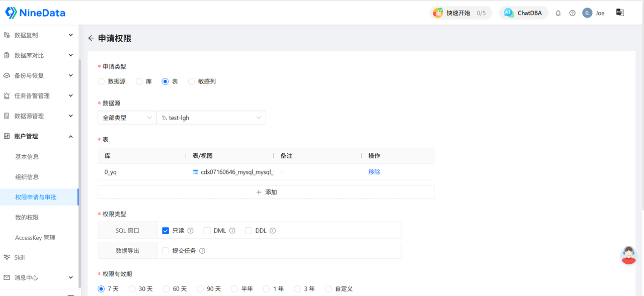Select the 自定义 validity period option
The image size is (644, 296).
click(329, 289)
